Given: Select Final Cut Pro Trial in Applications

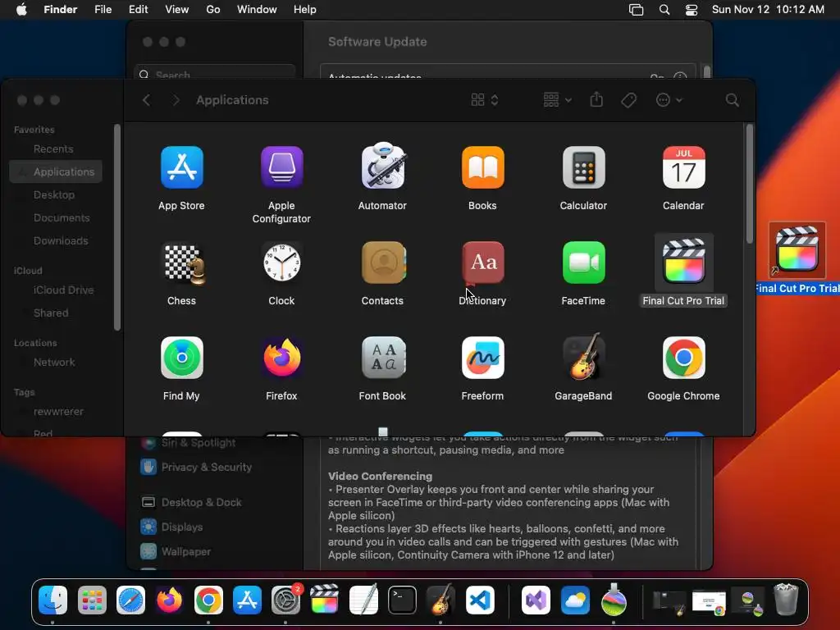Looking at the screenshot, I should click(x=683, y=262).
